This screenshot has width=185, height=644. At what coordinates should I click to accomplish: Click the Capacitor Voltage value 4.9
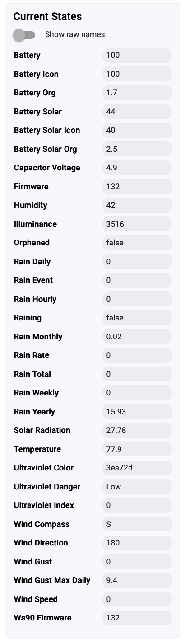[x=137, y=168]
